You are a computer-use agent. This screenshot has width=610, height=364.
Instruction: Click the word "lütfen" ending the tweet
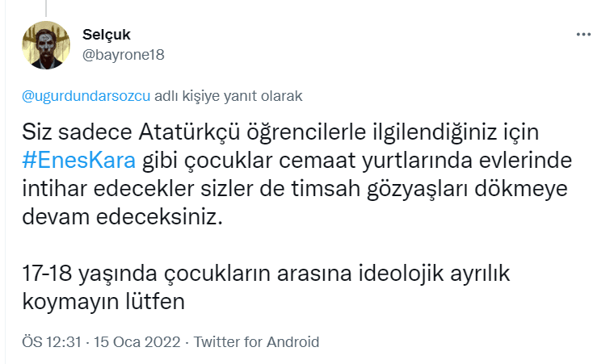pyautogui.click(x=160, y=302)
